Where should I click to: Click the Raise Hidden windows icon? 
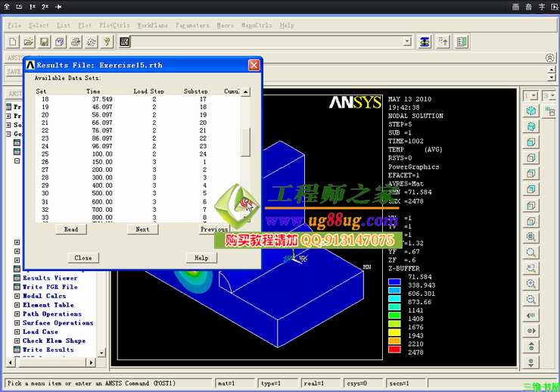tap(425, 42)
